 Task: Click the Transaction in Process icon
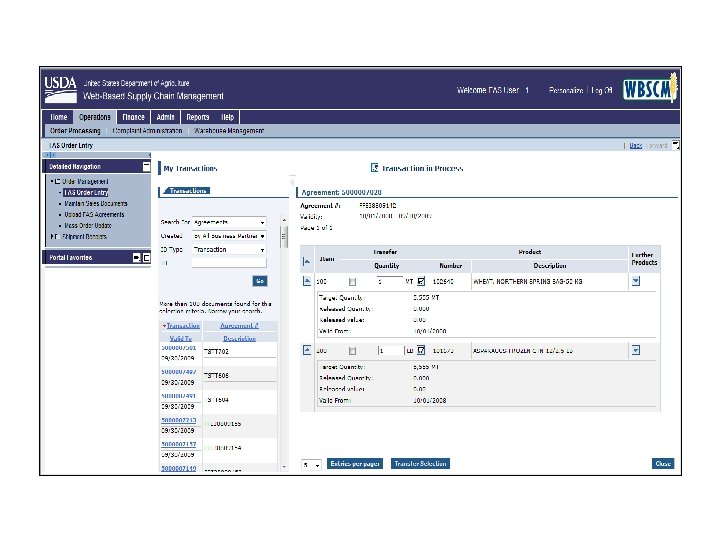[374, 168]
